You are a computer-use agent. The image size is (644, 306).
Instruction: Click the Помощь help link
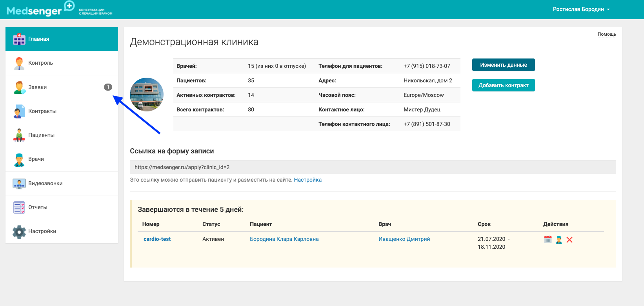point(607,35)
